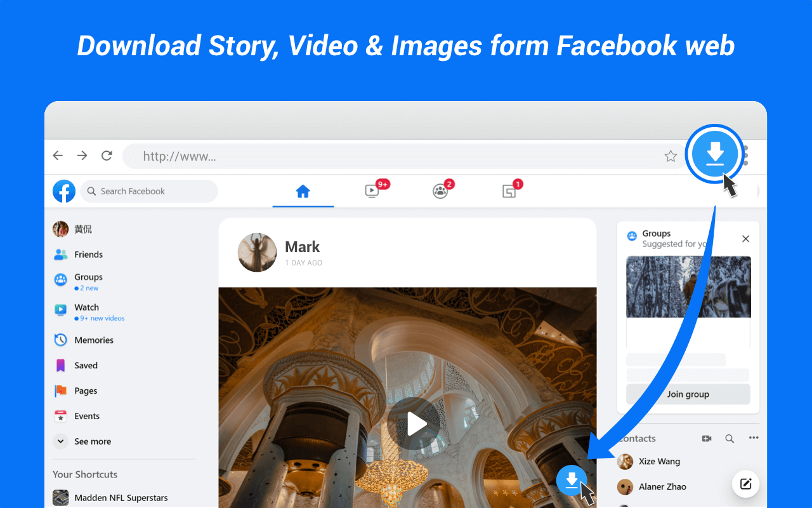Open Saved in the left sidebar

[x=75, y=366]
